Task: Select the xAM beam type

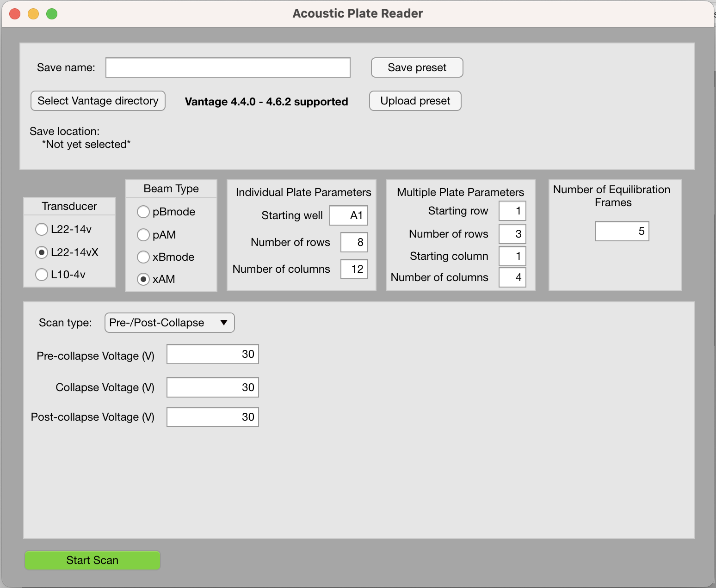Action: [x=143, y=279]
